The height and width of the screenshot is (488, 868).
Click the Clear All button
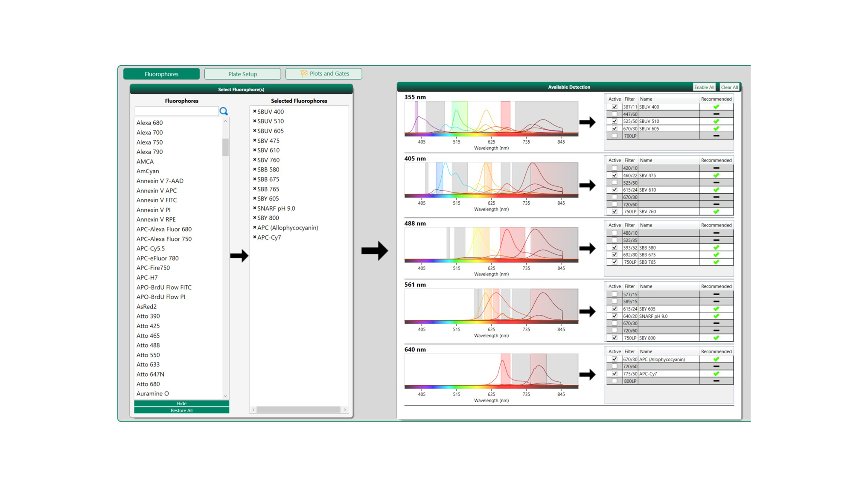[x=729, y=87]
